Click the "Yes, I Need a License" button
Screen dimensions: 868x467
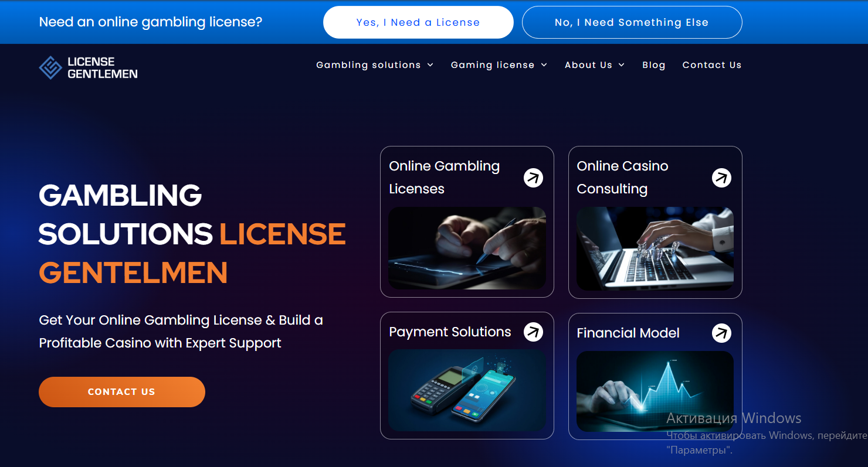click(x=418, y=22)
